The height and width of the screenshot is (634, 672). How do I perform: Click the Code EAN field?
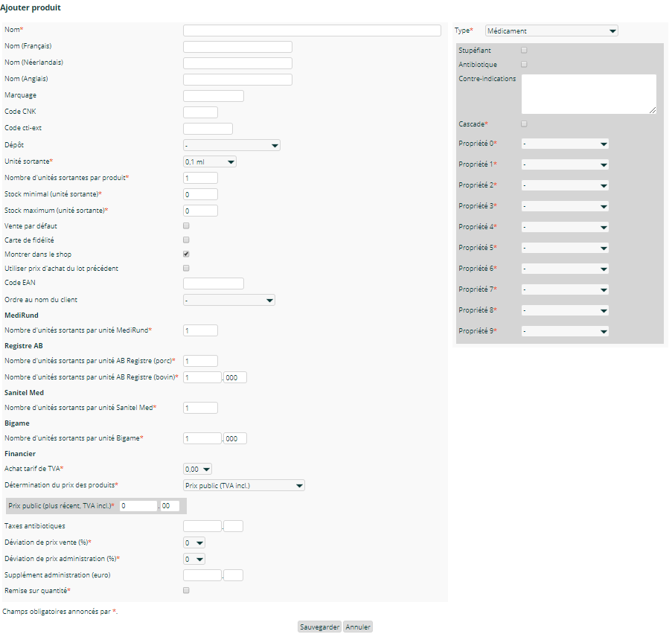point(214,284)
